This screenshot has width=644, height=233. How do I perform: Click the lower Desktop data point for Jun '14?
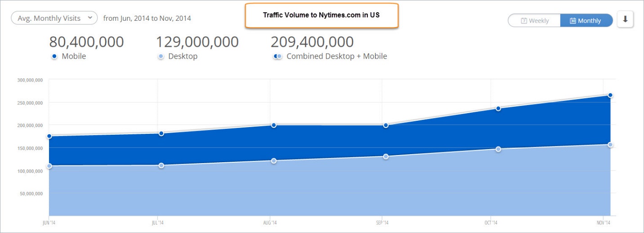[49, 166]
